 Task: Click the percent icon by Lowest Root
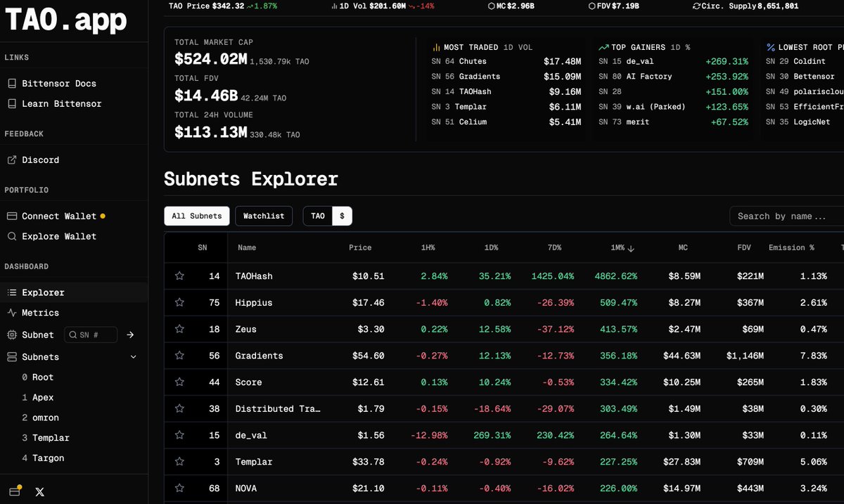click(x=771, y=47)
